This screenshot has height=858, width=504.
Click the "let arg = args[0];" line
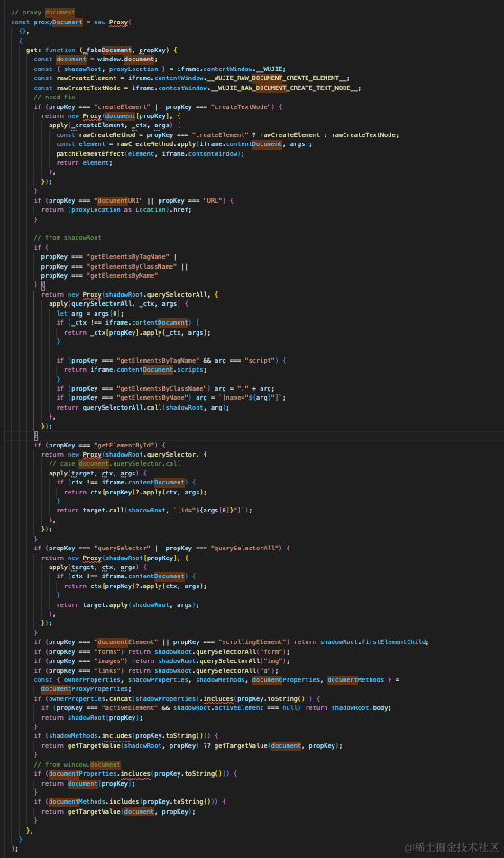pyautogui.click(x=90, y=313)
